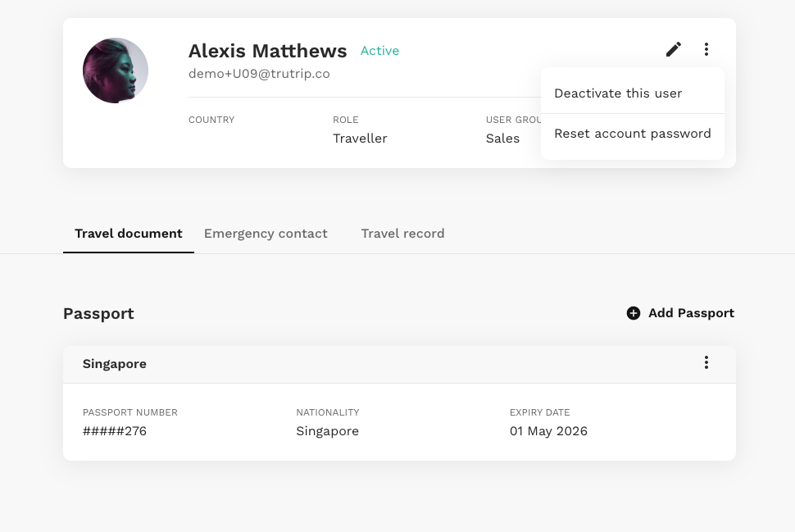Open the user options three-dot menu
Image resolution: width=795 pixels, height=532 pixels.
coord(706,49)
